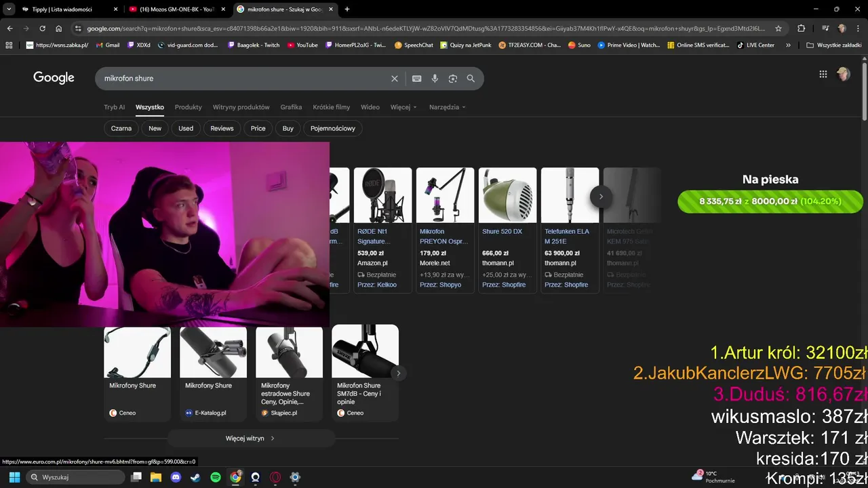Viewport: 868px width, 488px height.
Task: Open Discord from the taskbar
Action: [176, 477]
